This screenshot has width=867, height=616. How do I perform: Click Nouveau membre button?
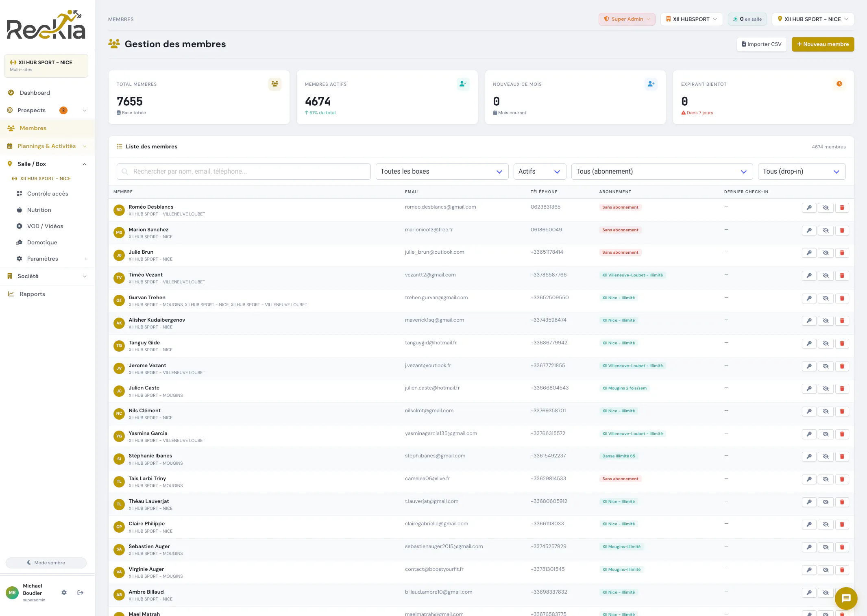(823, 44)
